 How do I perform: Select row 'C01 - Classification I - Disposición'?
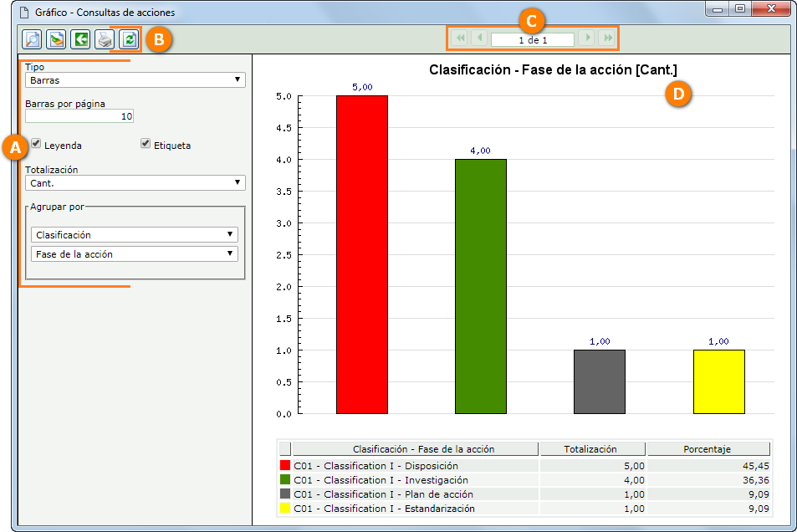[525, 466]
